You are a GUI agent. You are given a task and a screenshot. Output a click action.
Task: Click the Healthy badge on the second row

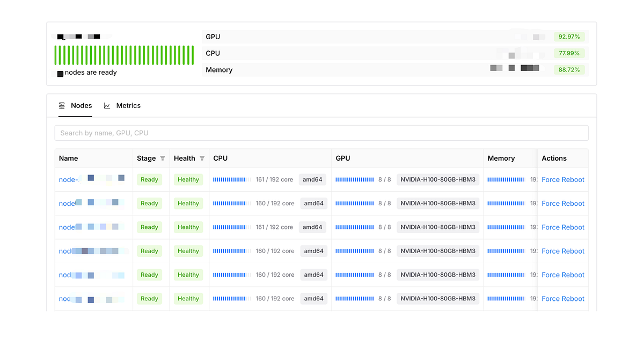pos(188,203)
